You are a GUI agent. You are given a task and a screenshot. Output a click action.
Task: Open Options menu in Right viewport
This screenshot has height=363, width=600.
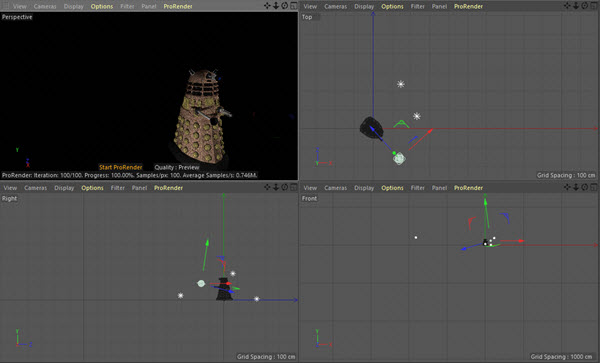(92, 188)
